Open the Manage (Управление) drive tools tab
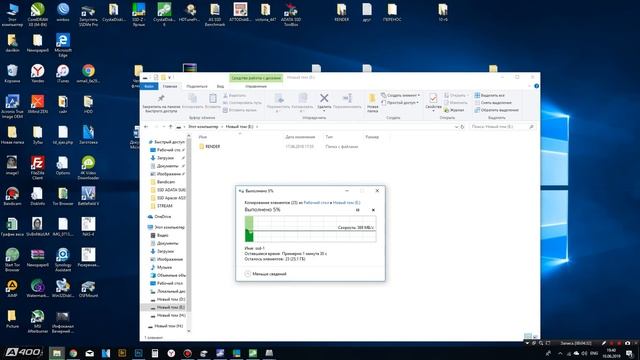 click(x=256, y=86)
